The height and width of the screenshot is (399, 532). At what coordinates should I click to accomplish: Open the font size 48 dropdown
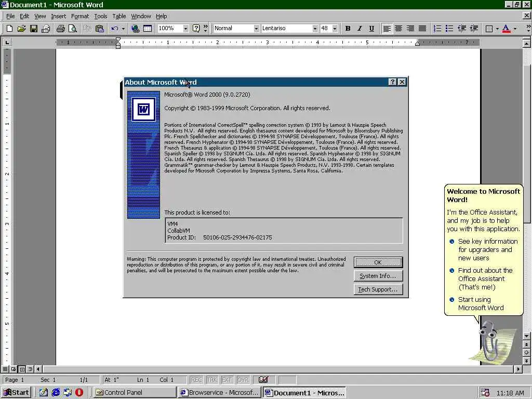[335, 29]
